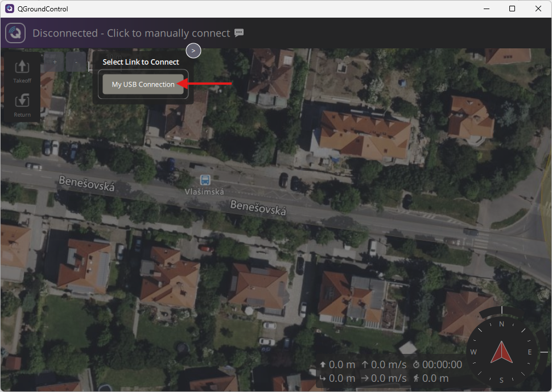Screen dimensions: 552x392
Task: Click the altitude 0.0 m telemetry value
Action: (x=342, y=365)
